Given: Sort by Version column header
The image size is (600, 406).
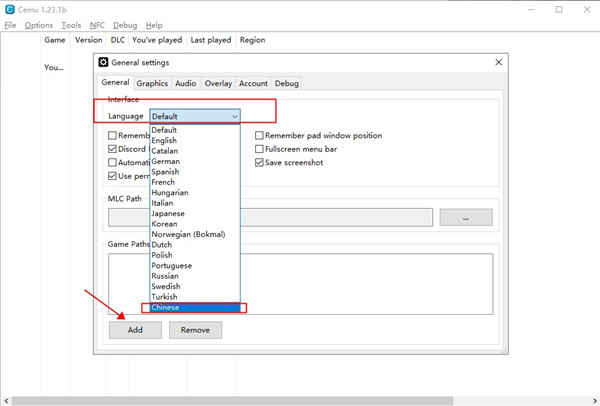Looking at the screenshot, I should click(88, 40).
